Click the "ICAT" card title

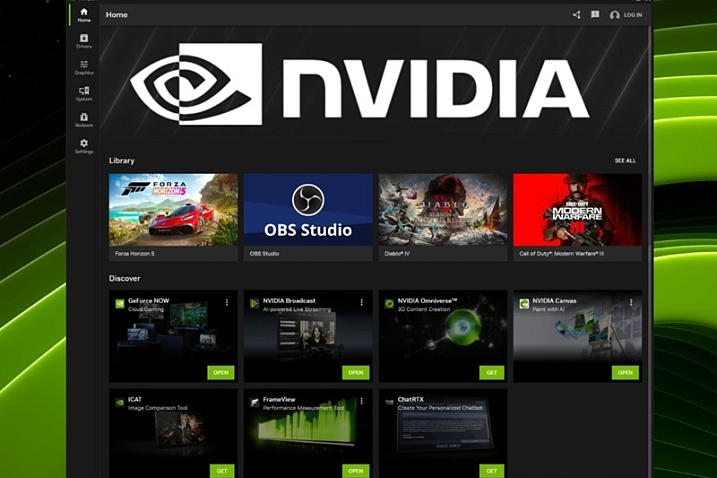[x=135, y=399]
